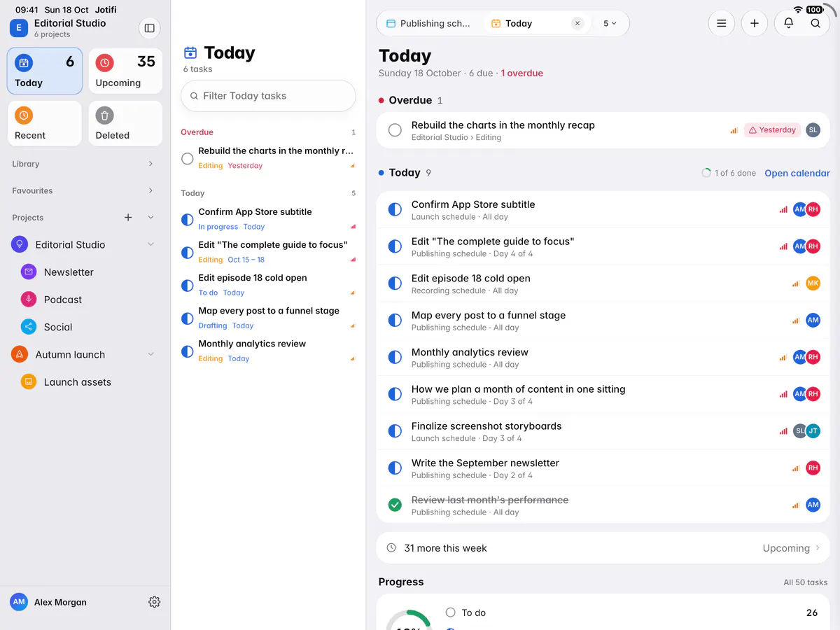Toggle the sidebar panel icon

click(x=149, y=28)
